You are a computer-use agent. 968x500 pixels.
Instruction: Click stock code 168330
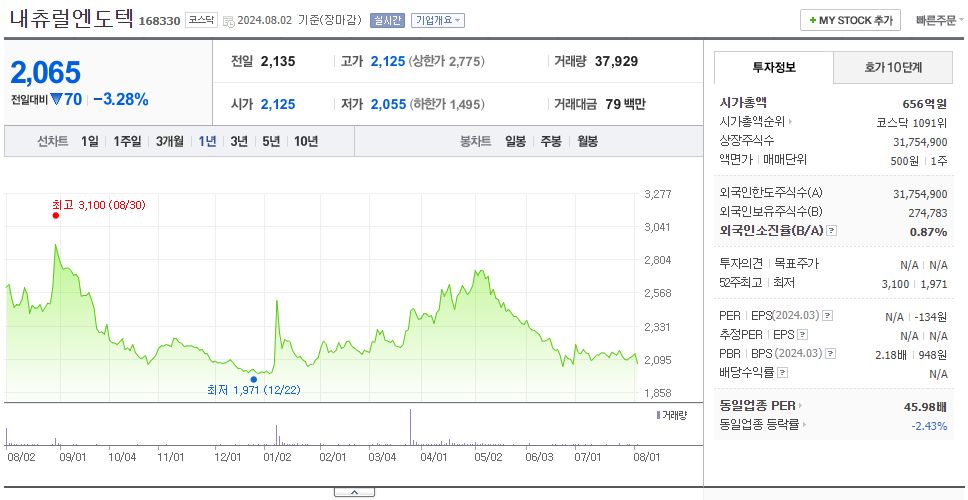point(159,22)
